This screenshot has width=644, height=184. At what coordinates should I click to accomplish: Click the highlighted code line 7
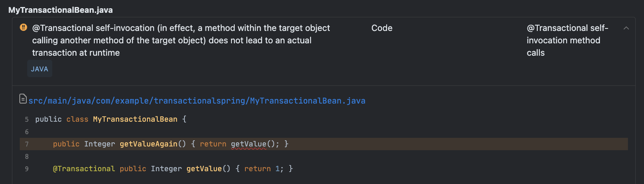click(324, 144)
